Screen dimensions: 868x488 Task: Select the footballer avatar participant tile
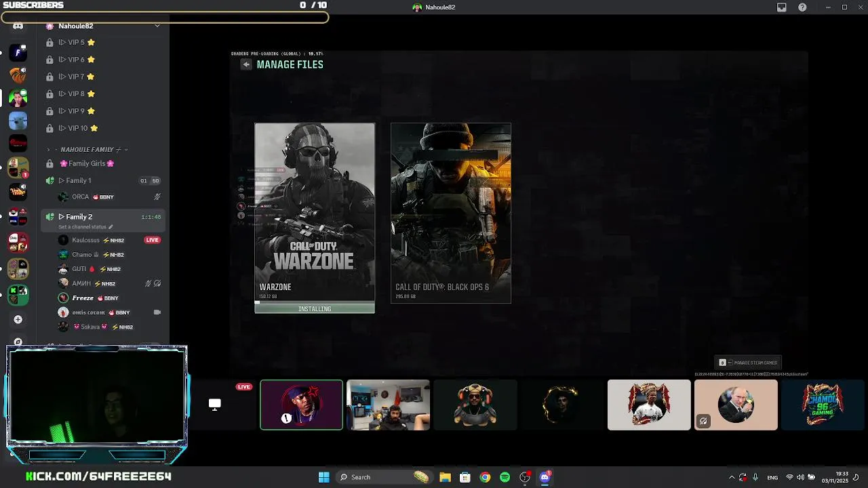point(649,405)
